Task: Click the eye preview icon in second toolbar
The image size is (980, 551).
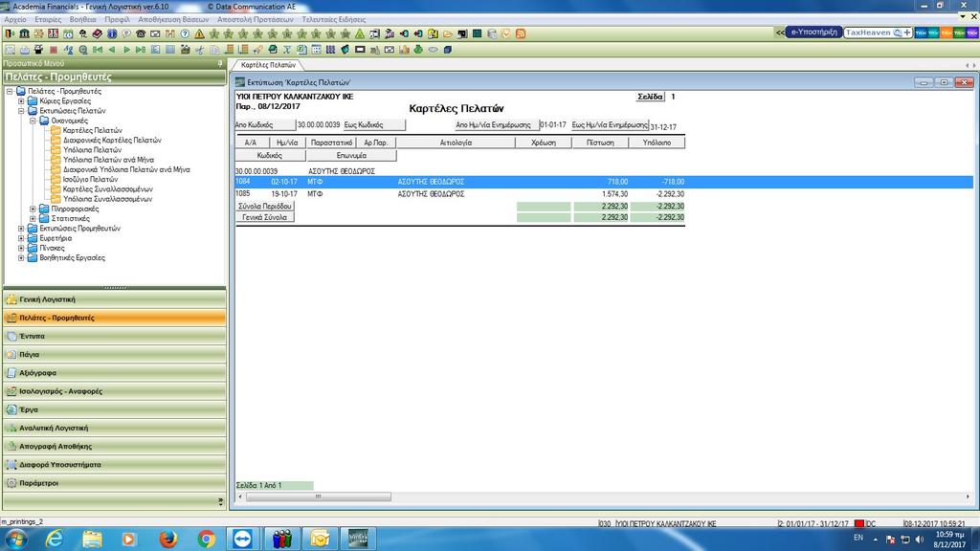Action: click(x=433, y=50)
